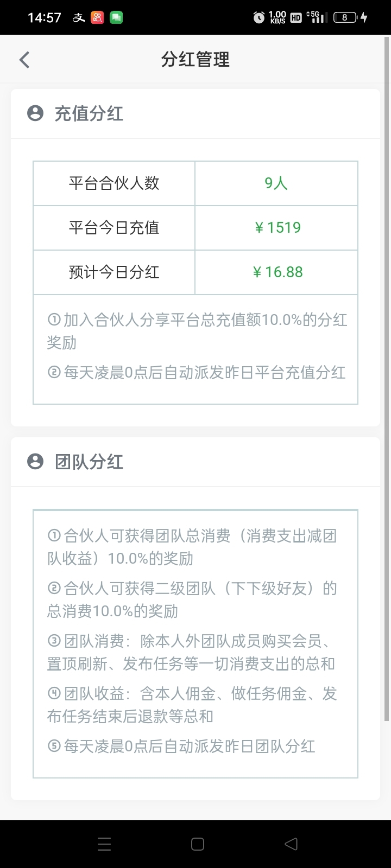Tap the red notification app icon
This screenshot has height=868, width=391.
click(97, 17)
